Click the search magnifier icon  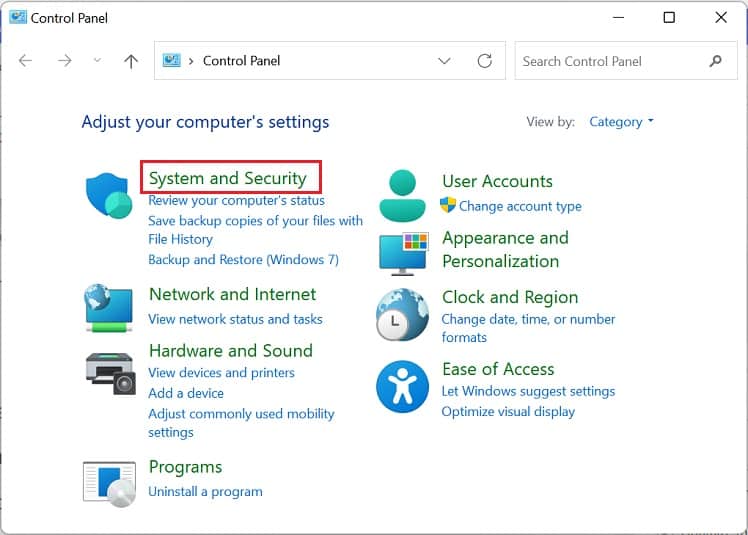(715, 61)
